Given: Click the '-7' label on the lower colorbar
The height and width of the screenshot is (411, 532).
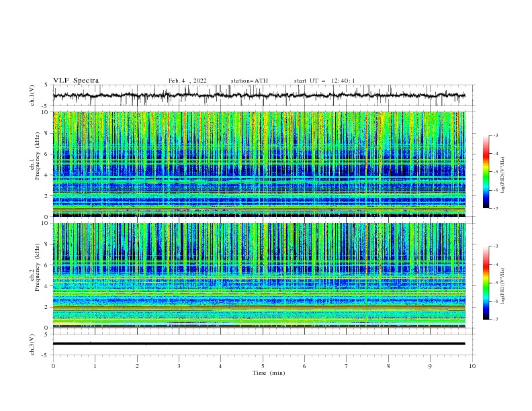Looking at the screenshot, I should point(495,320).
